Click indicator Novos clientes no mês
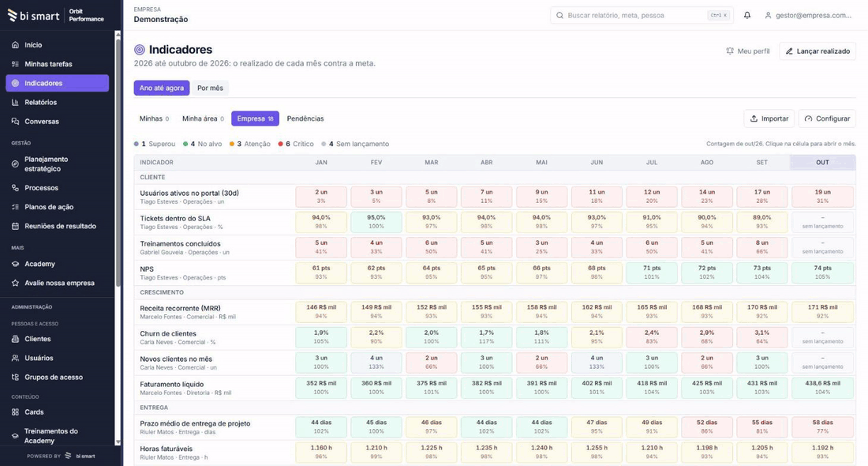Screen dimensions: 868x466 click(x=176, y=359)
